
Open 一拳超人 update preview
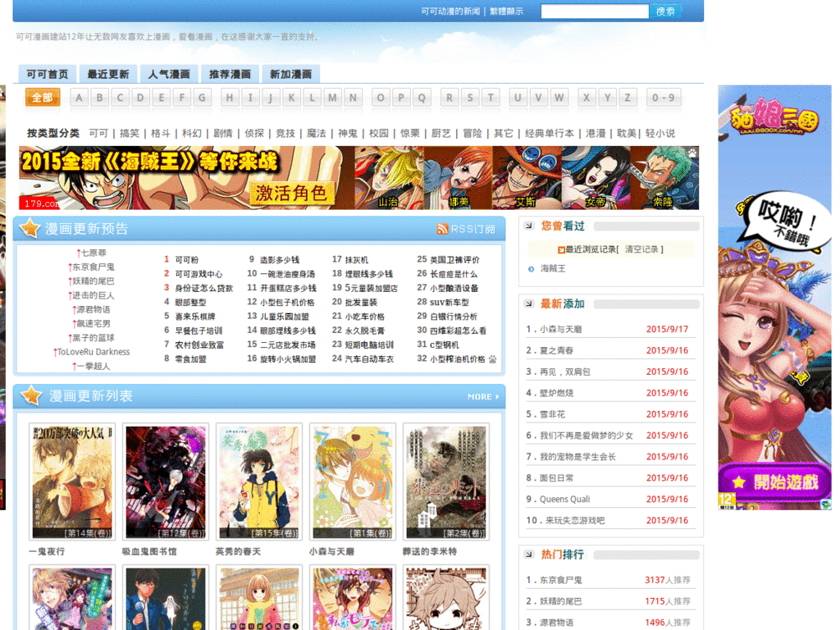point(91,366)
